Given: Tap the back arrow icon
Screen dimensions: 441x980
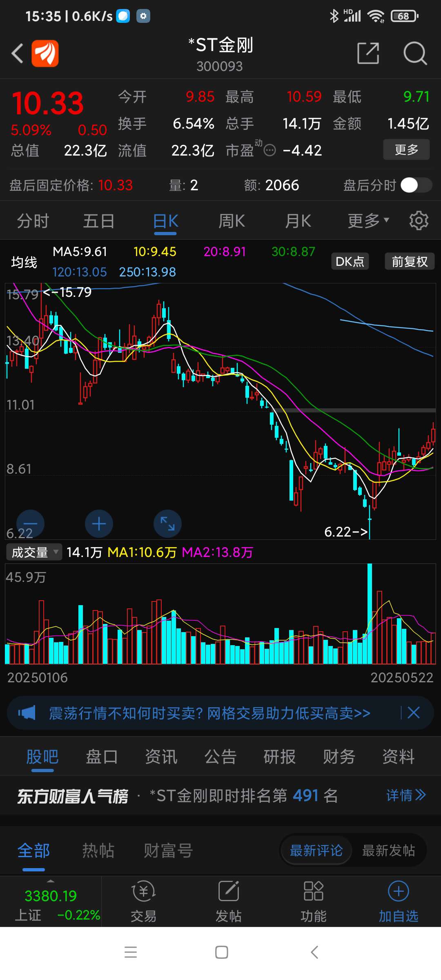Looking at the screenshot, I should (17, 53).
